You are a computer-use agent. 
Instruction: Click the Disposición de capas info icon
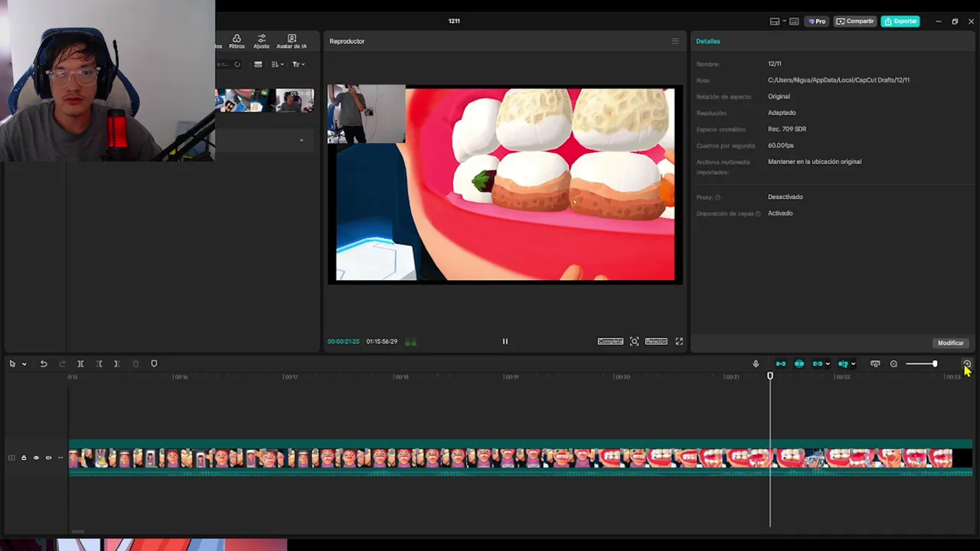coord(758,214)
